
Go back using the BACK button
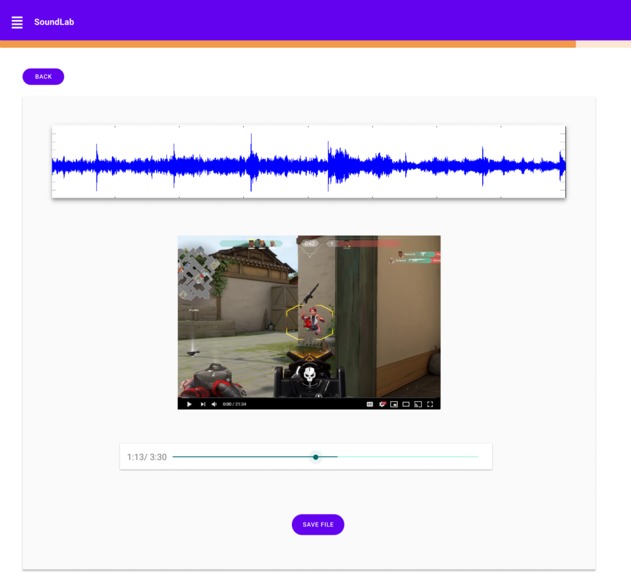tap(43, 76)
